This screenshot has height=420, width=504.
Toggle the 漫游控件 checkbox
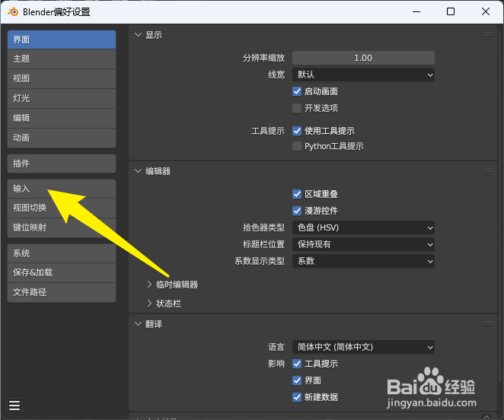[x=297, y=211]
